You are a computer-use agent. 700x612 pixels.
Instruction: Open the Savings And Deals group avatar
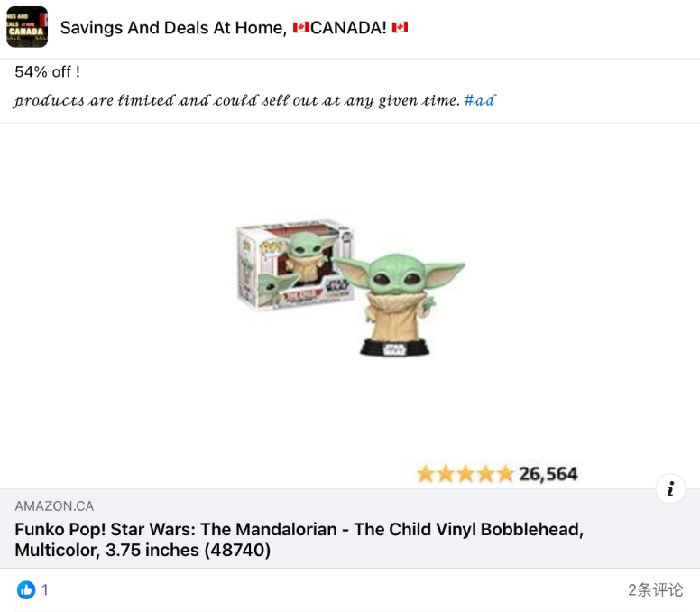tap(27, 27)
